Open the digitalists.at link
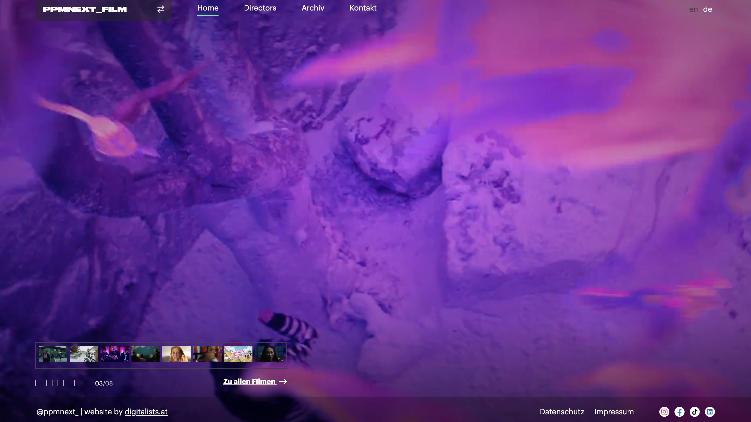 [x=146, y=412]
